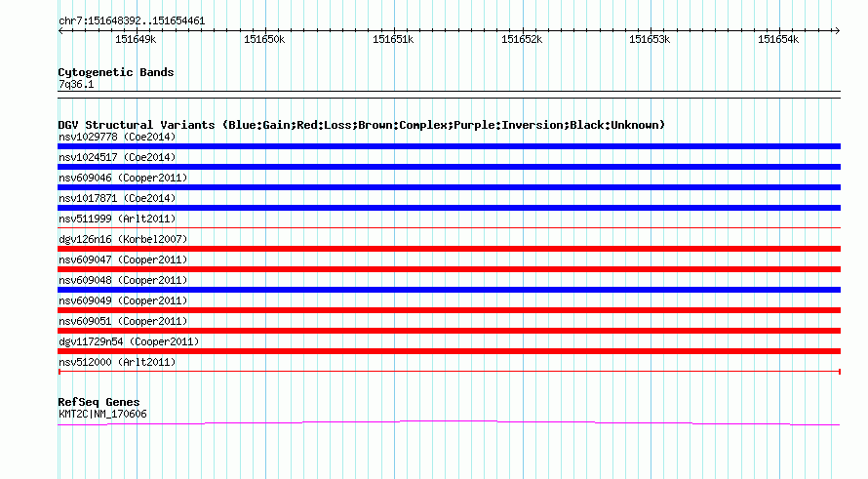This screenshot has width=868, height=479.
Task: Select the RefSeq Genes track title
Action: [x=99, y=403]
